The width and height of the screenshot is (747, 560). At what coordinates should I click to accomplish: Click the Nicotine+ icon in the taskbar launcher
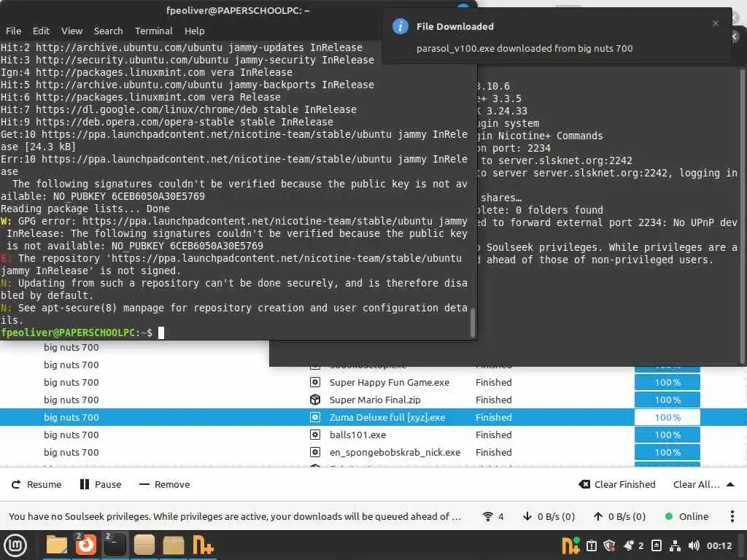(203, 545)
